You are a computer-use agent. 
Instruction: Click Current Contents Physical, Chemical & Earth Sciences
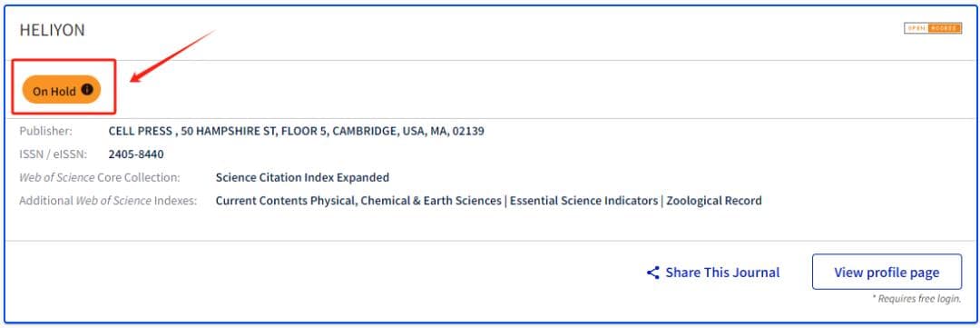358,201
